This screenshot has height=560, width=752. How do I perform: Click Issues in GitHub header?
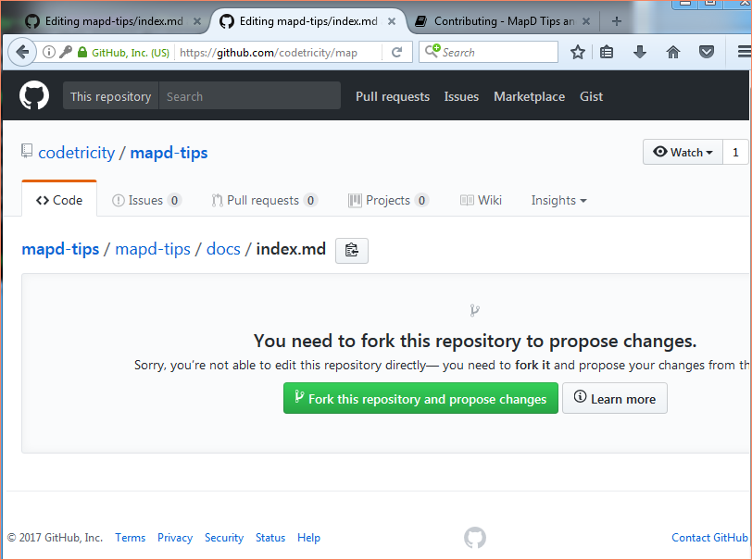[x=461, y=96]
